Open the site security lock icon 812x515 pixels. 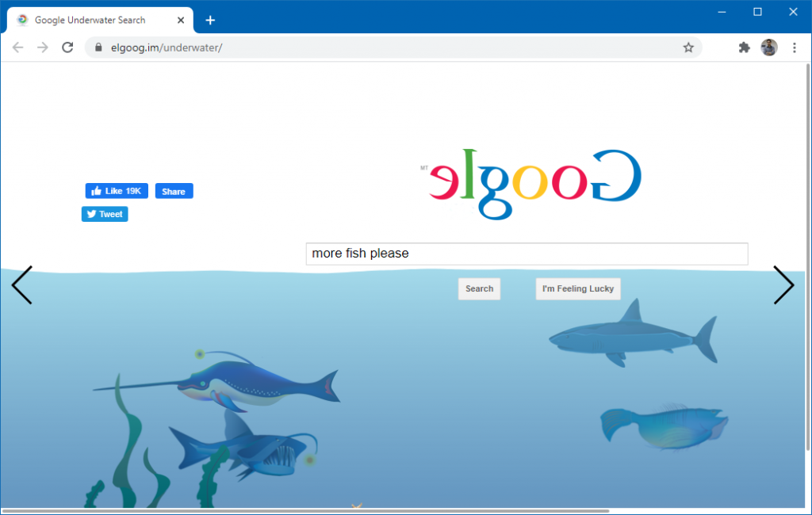pyautogui.click(x=97, y=47)
